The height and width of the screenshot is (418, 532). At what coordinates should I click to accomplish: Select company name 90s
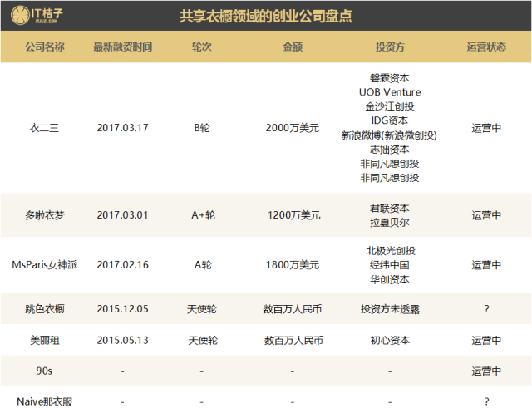click(44, 371)
